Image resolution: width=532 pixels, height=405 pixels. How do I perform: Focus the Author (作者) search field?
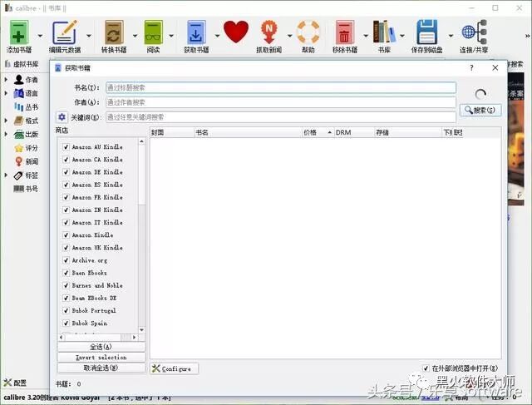click(281, 102)
